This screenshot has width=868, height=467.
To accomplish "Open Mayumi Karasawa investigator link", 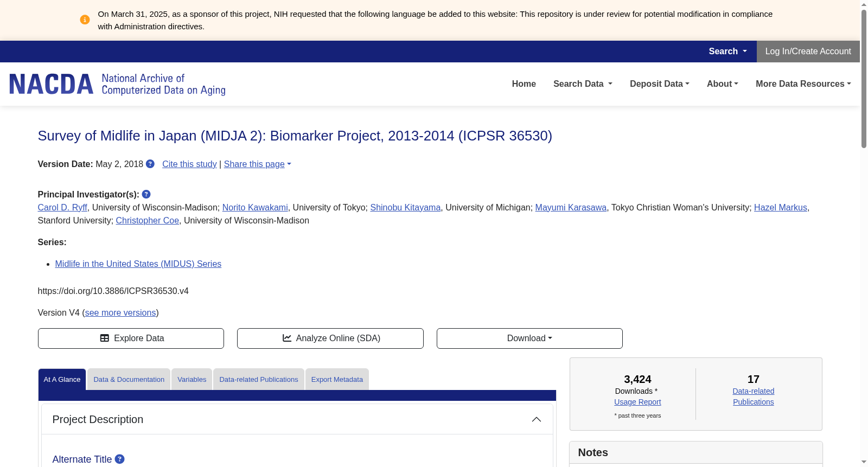I will (x=571, y=208).
